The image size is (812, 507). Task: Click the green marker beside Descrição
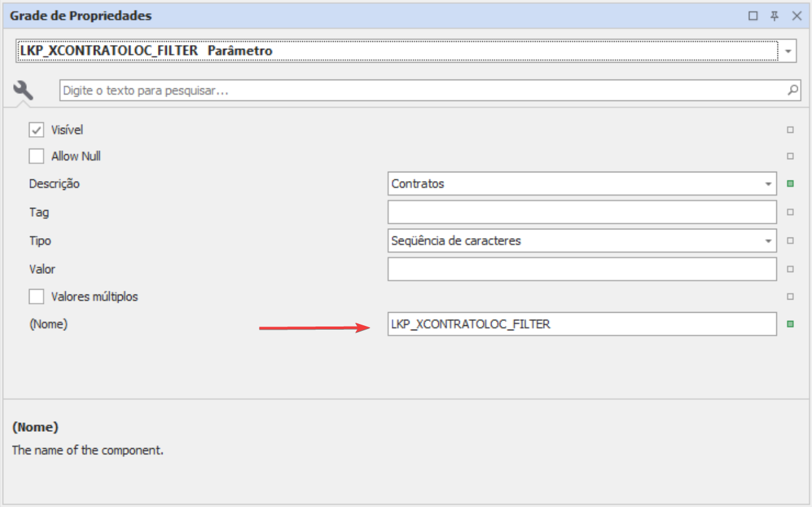pos(790,184)
